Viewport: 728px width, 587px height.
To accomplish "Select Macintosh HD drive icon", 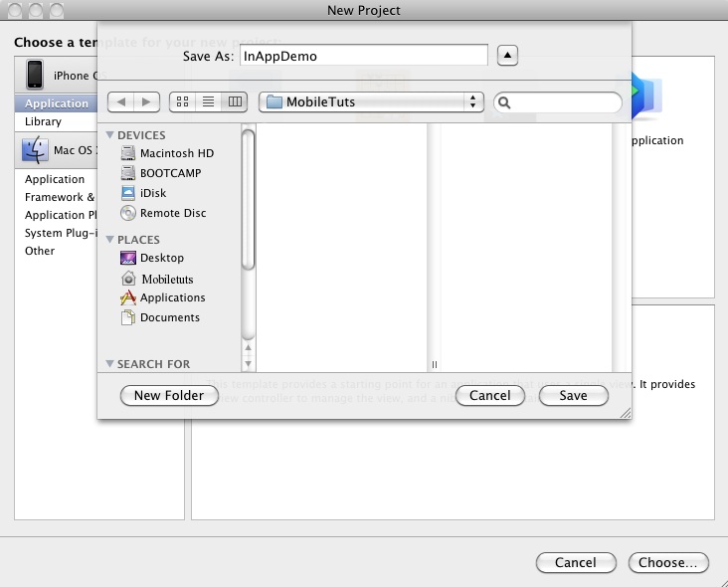I will (x=127, y=153).
